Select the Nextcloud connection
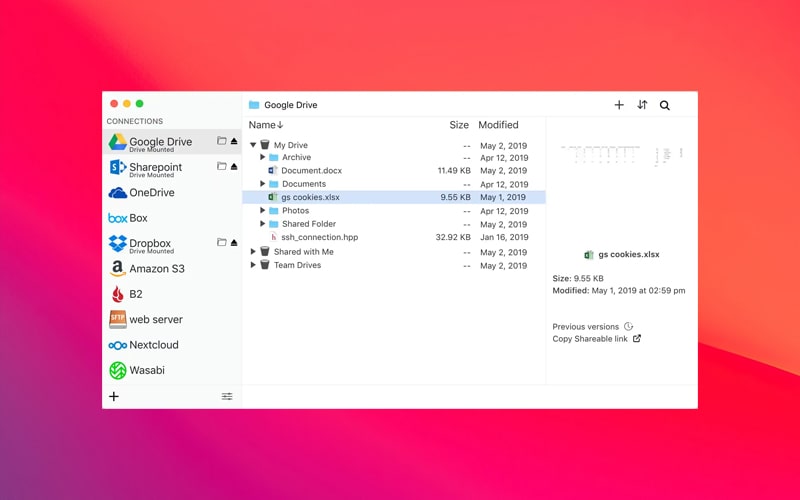This screenshot has width=800, height=500. coord(153,345)
